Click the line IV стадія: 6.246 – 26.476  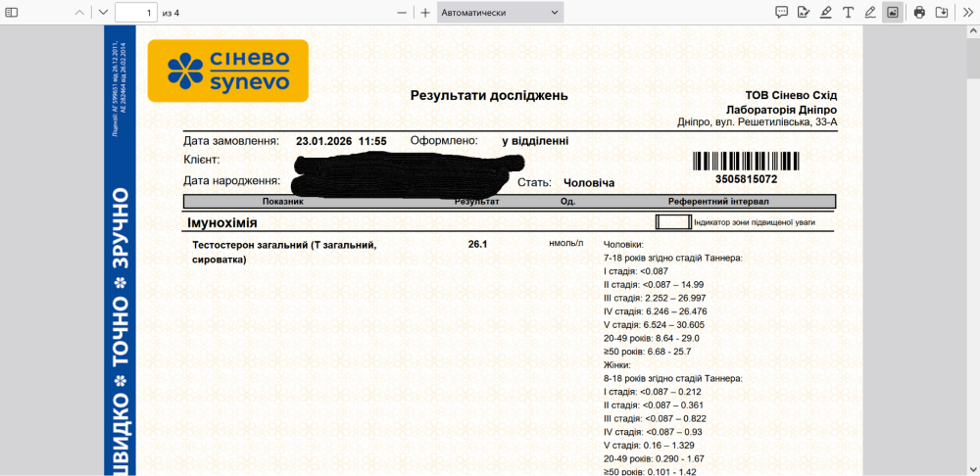[656, 311]
